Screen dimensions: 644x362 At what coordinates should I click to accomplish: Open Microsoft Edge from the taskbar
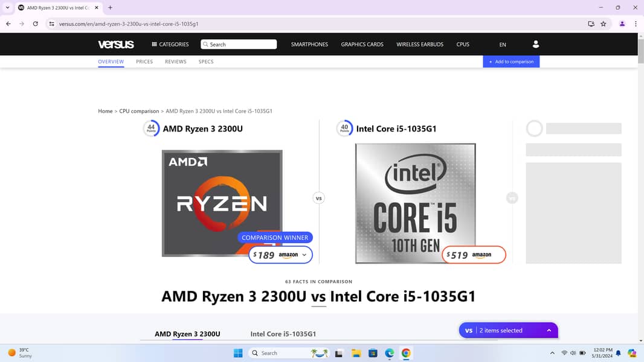pos(390,353)
